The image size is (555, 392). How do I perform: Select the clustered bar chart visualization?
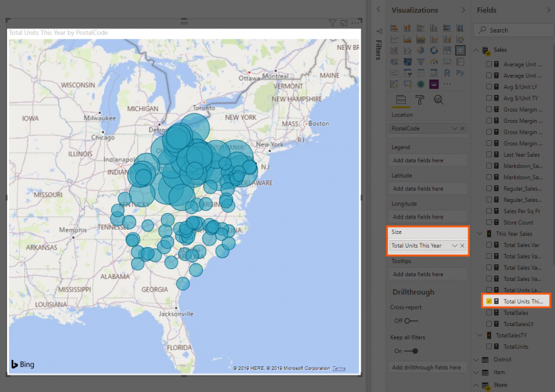pos(420,28)
